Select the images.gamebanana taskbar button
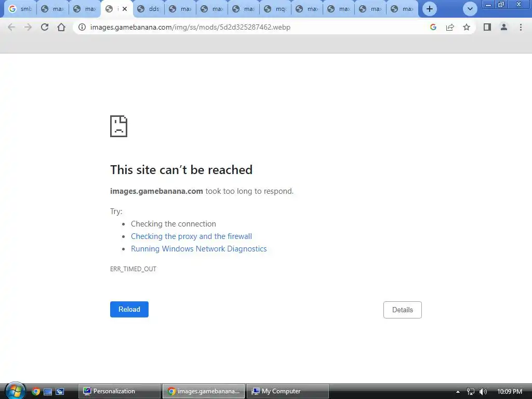This screenshot has width=532, height=399. [204, 391]
